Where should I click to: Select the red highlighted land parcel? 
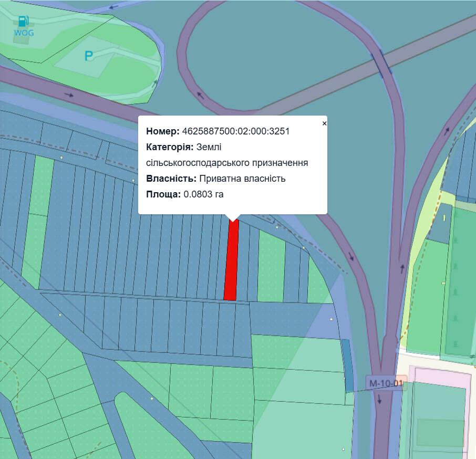pyautogui.click(x=231, y=260)
